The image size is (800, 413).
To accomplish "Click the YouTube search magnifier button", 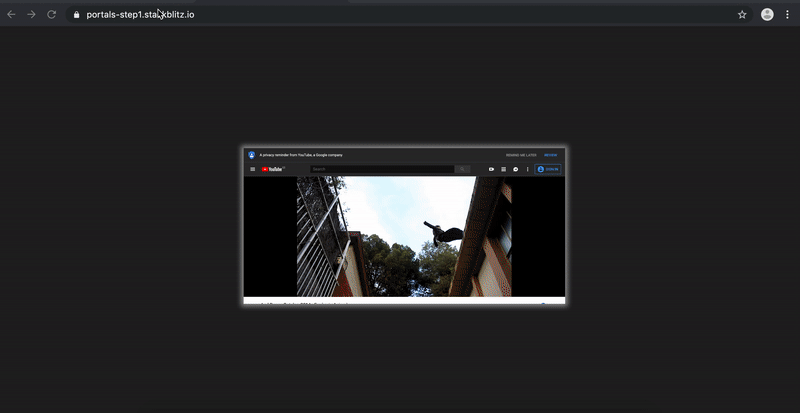I will 462,169.
